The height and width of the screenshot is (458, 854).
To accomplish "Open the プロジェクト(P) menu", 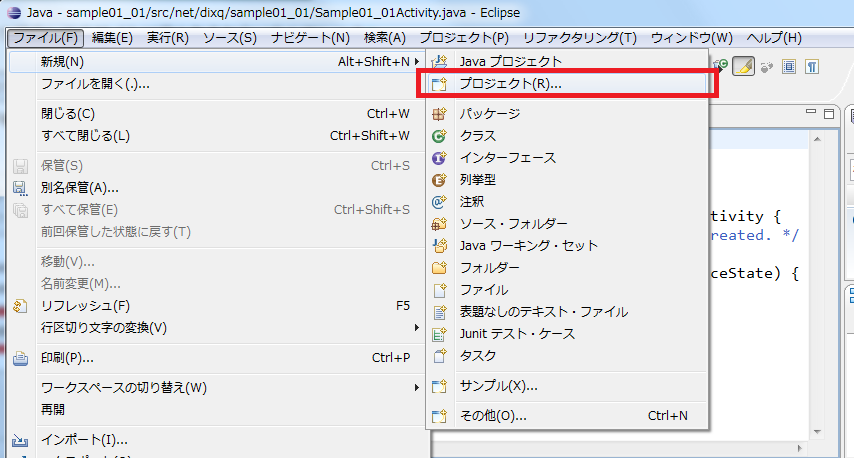I will point(464,38).
